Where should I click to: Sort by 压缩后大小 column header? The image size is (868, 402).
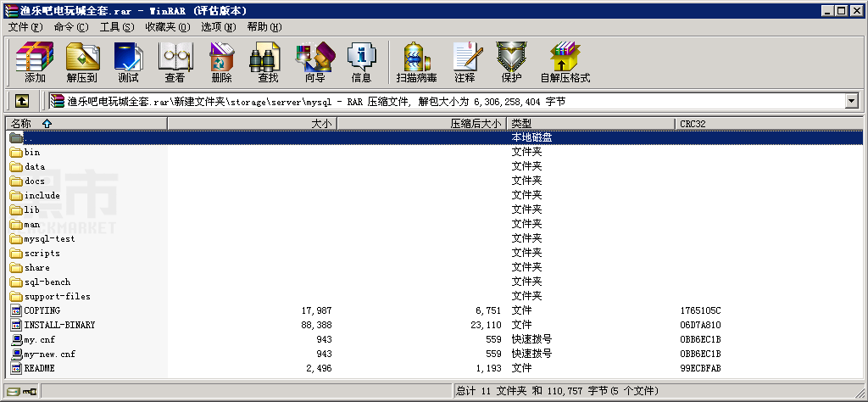coord(422,124)
